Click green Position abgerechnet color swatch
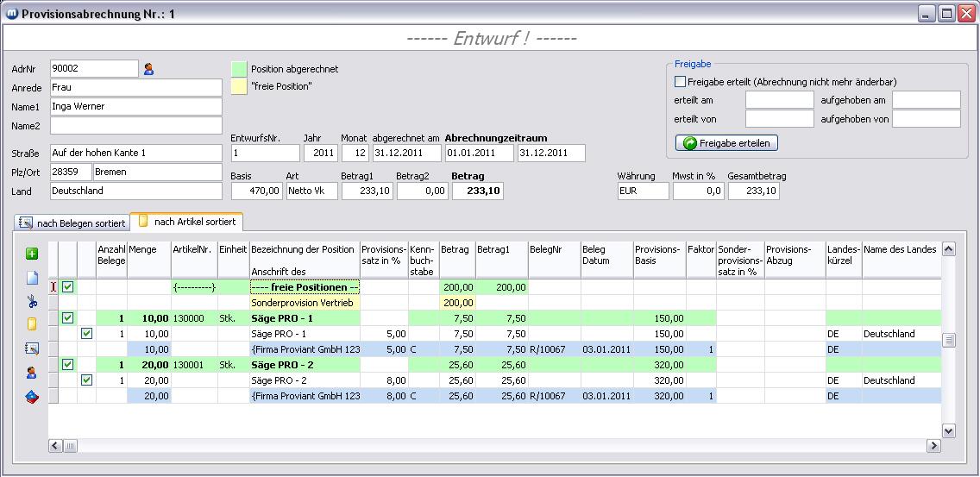 coord(239,69)
